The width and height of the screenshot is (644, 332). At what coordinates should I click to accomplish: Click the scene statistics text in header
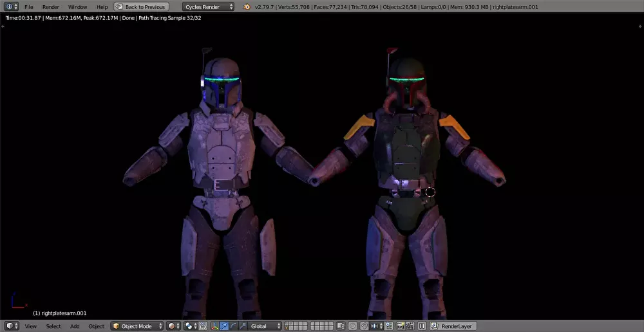pos(396,7)
